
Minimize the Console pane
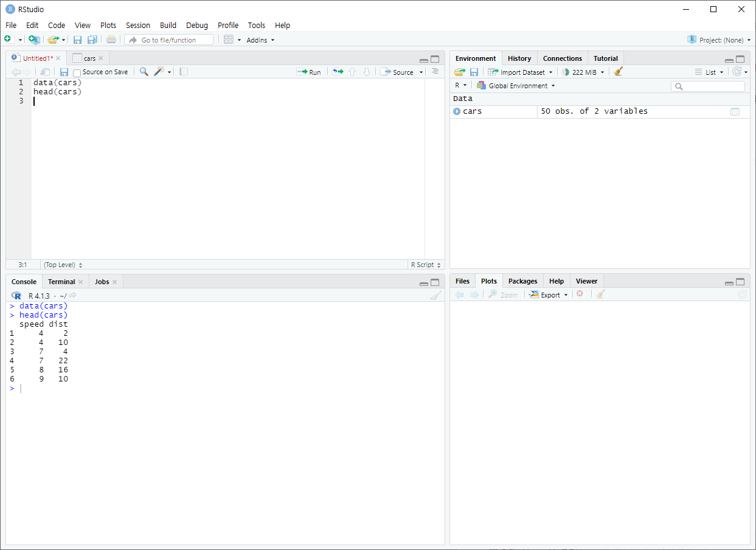(424, 283)
